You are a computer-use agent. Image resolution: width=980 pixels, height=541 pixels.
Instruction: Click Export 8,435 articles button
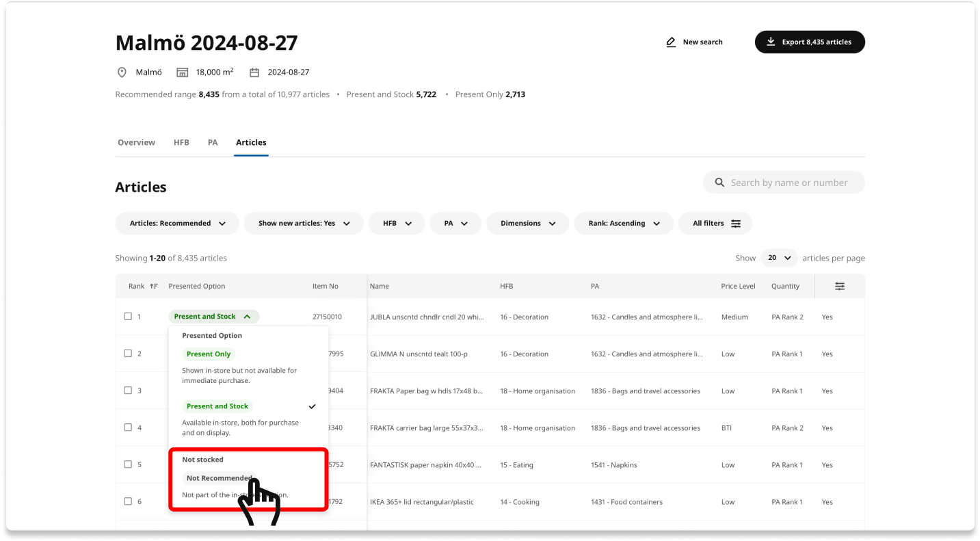(810, 42)
